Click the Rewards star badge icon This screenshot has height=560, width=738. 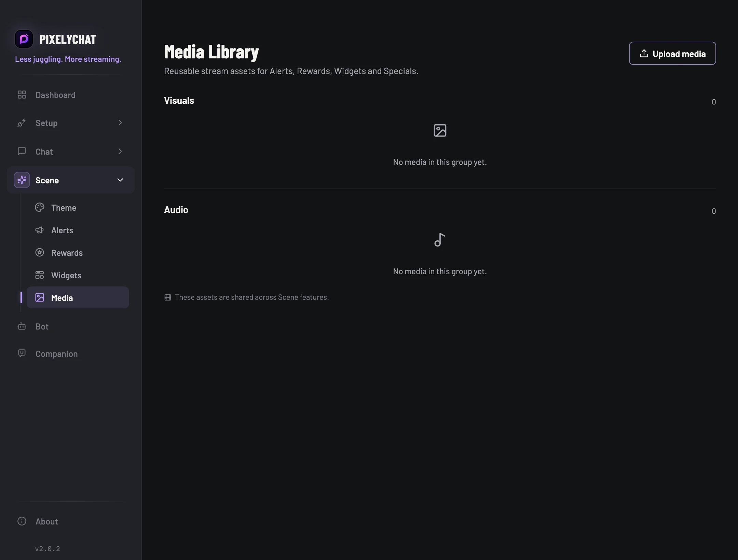click(x=40, y=252)
